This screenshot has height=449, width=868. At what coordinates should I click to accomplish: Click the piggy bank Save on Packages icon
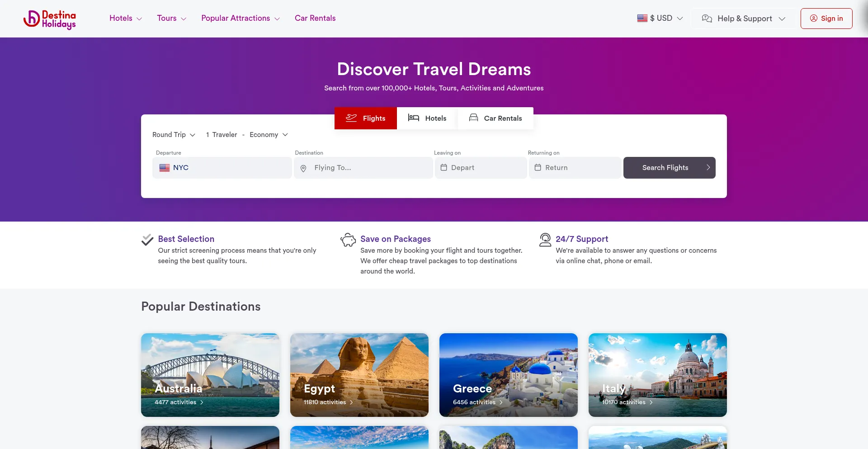point(348,240)
